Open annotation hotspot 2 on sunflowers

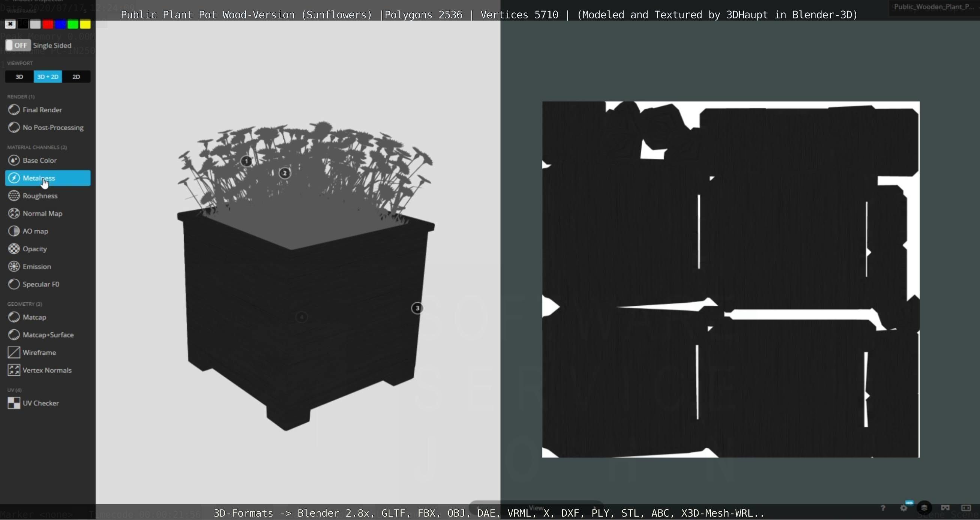point(284,173)
